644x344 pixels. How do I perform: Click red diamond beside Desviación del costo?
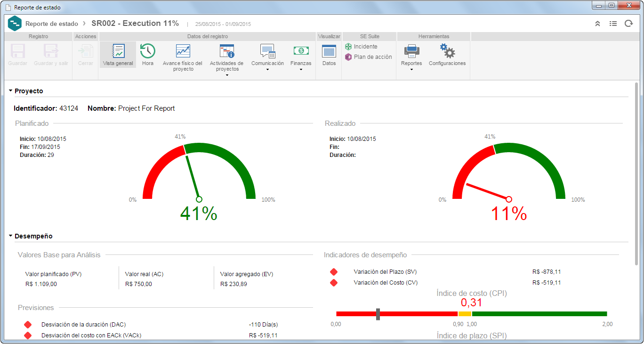click(27, 336)
